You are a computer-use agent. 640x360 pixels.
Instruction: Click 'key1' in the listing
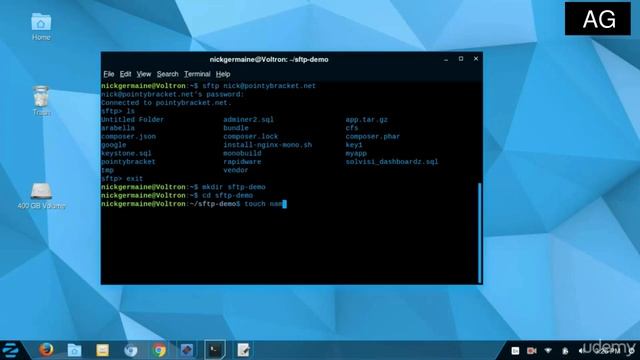[354, 145]
